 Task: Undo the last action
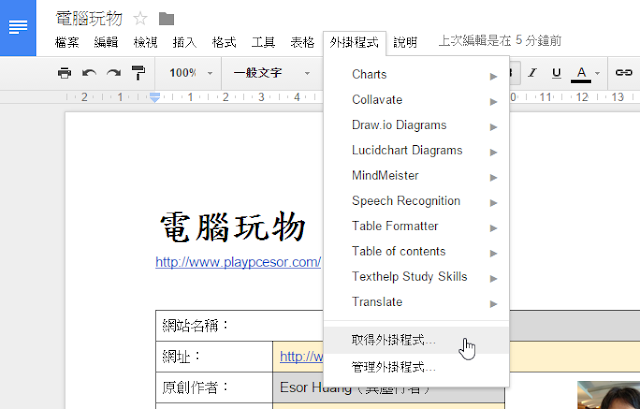point(89,73)
